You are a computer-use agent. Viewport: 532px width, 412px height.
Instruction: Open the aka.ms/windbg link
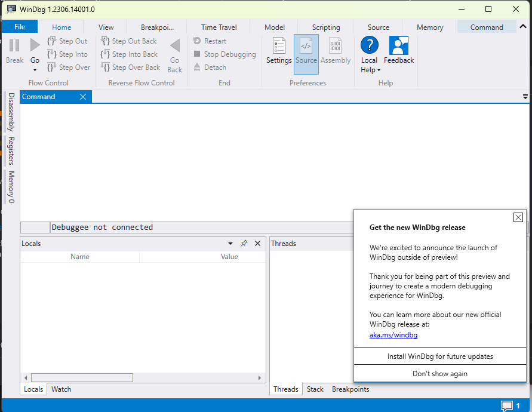click(393, 335)
